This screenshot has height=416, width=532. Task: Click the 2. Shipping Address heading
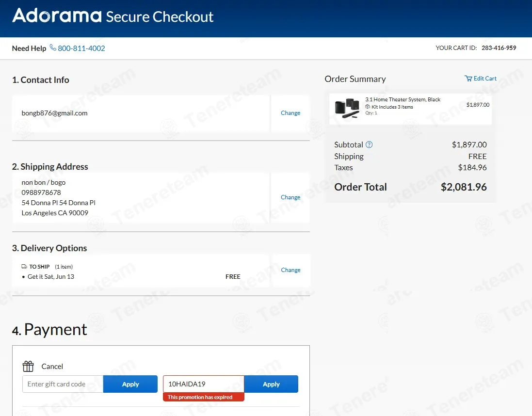[50, 167]
